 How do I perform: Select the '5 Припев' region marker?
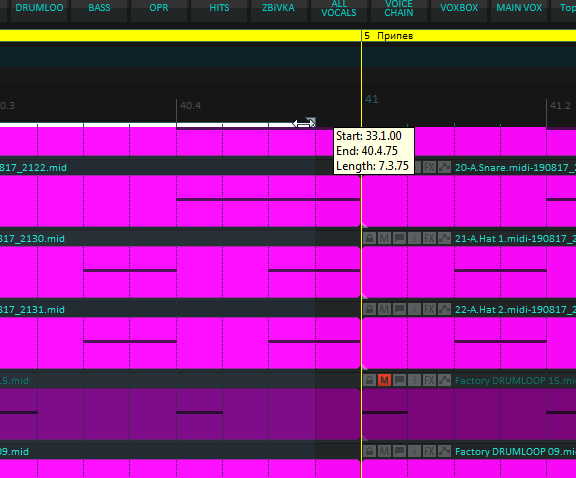pyautogui.click(x=389, y=36)
